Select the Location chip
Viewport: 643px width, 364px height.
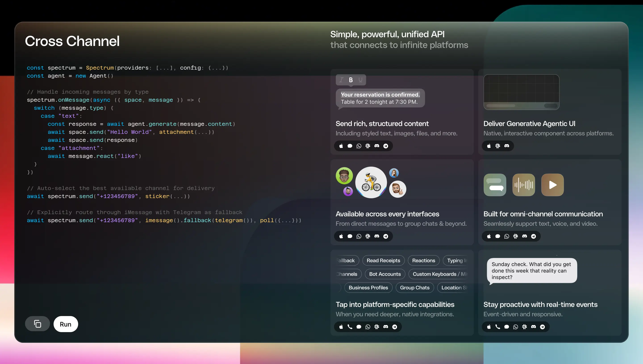coord(452,287)
